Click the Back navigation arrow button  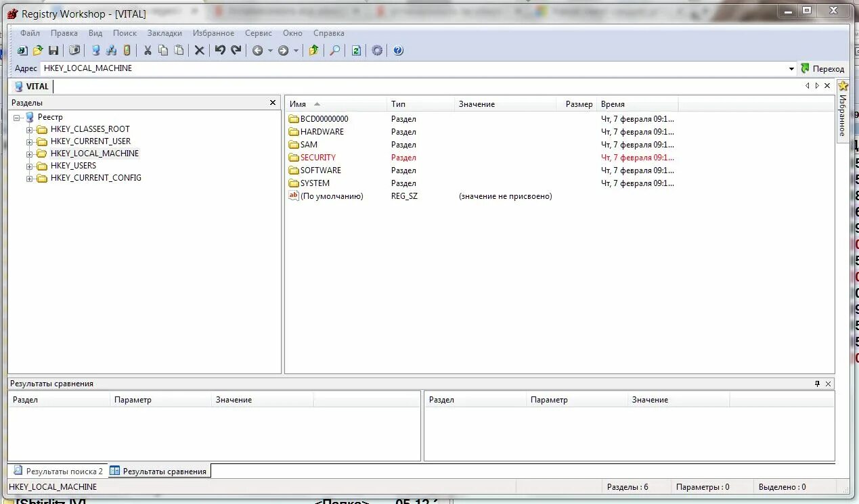pyautogui.click(x=257, y=51)
